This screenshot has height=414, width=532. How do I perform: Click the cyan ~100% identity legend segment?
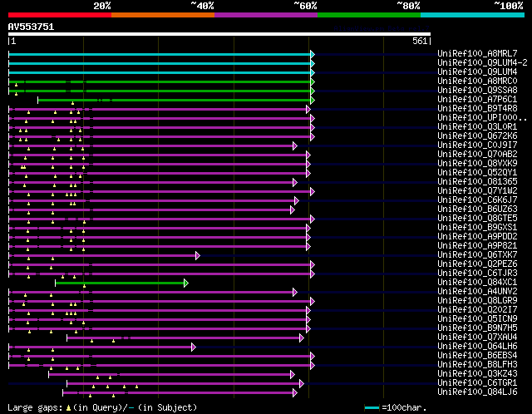click(473, 15)
